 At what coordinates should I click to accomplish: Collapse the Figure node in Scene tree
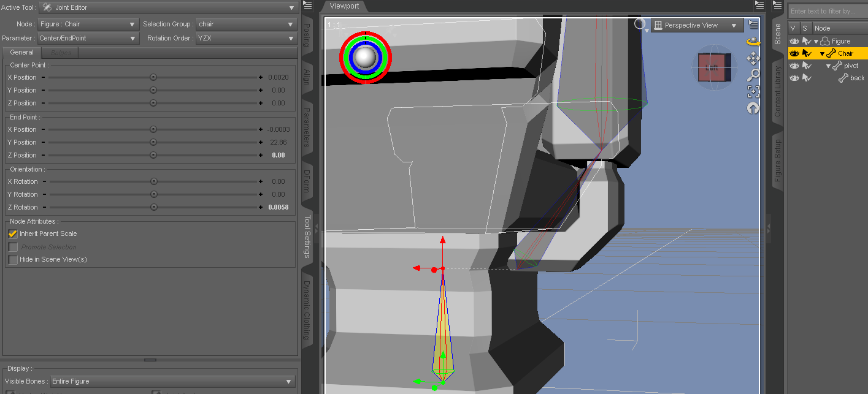coord(816,41)
